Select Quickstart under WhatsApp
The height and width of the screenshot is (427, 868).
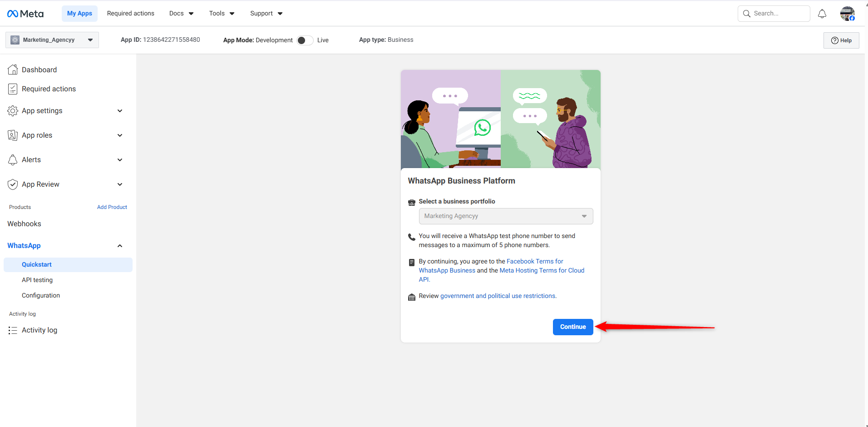coord(68,265)
